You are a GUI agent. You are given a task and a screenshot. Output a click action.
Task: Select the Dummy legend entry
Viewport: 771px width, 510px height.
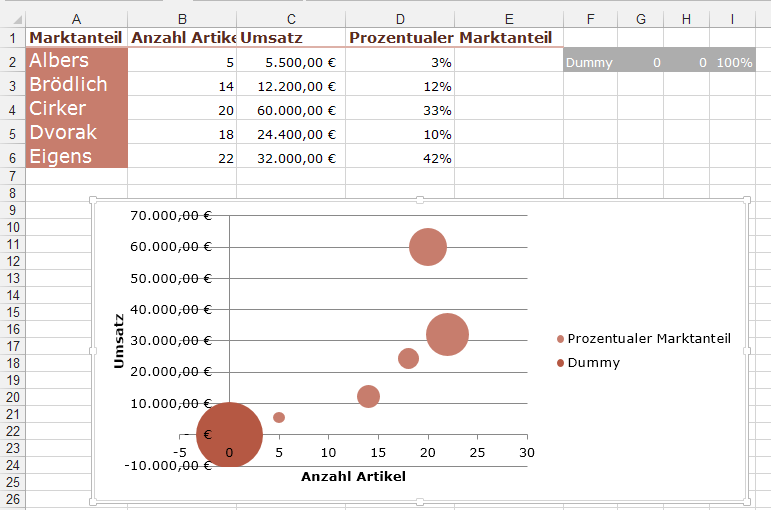[x=593, y=363]
